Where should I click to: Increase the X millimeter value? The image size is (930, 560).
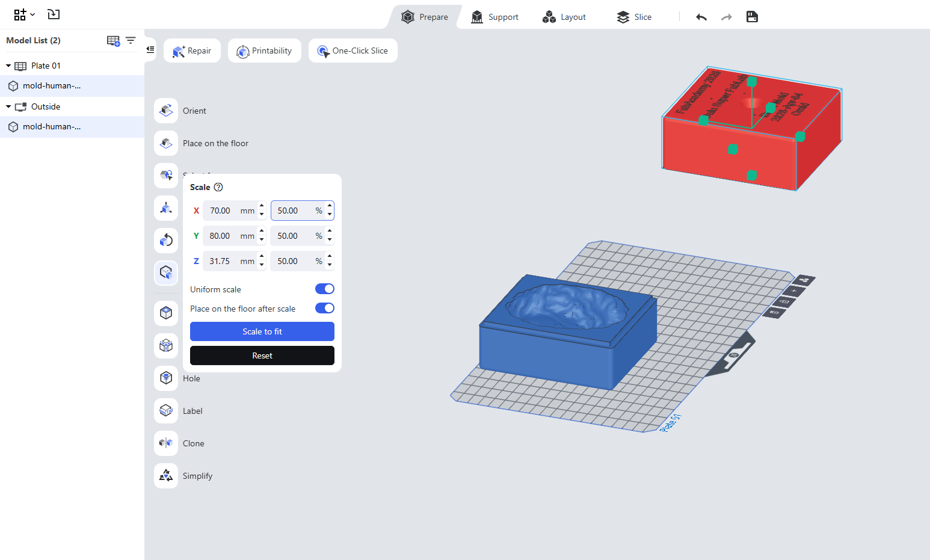262,206
